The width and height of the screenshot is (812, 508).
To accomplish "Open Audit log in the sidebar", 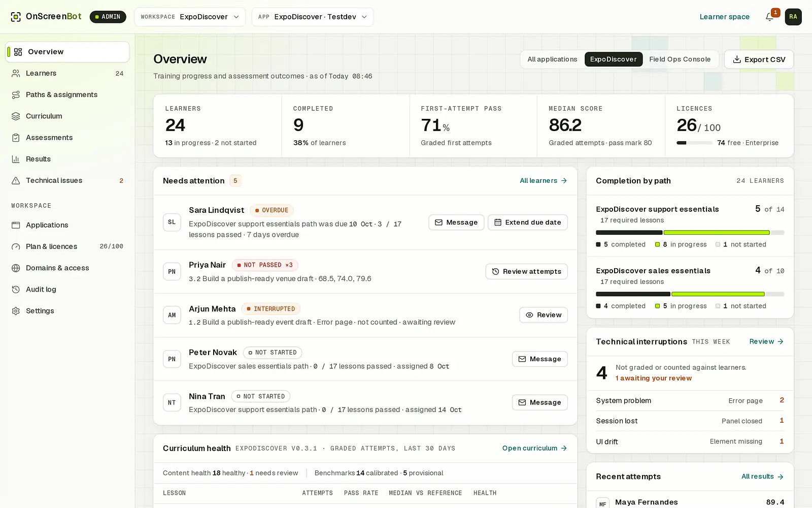I will click(x=67, y=290).
